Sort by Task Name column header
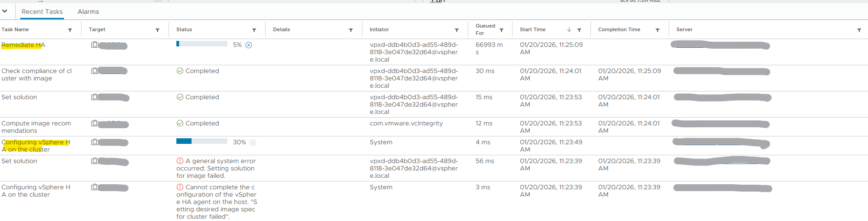Image resolution: width=868 pixels, height=221 pixels. click(x=15, y=29)
